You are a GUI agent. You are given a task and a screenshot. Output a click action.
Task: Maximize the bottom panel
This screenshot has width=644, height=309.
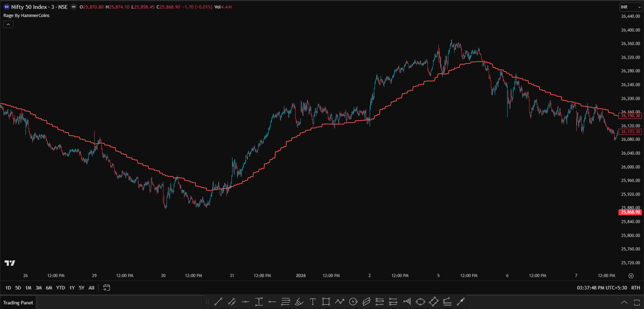point(637,303)
